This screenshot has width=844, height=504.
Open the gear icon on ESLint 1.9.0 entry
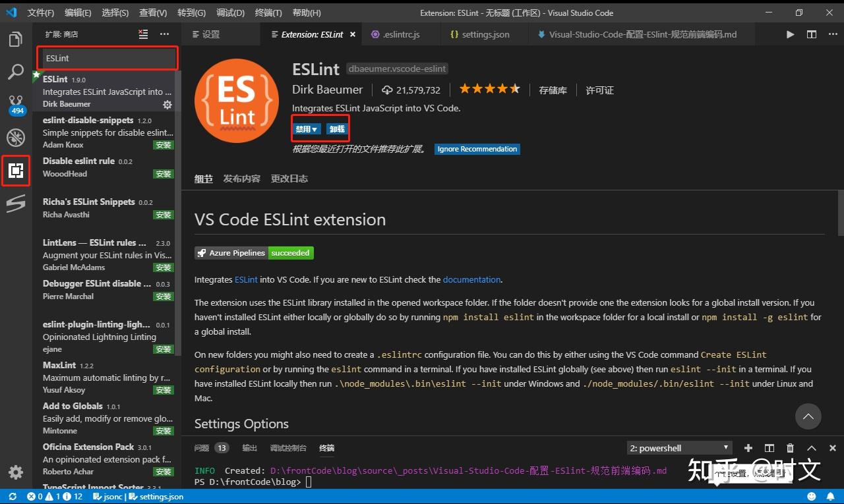(x=167, y=104)
